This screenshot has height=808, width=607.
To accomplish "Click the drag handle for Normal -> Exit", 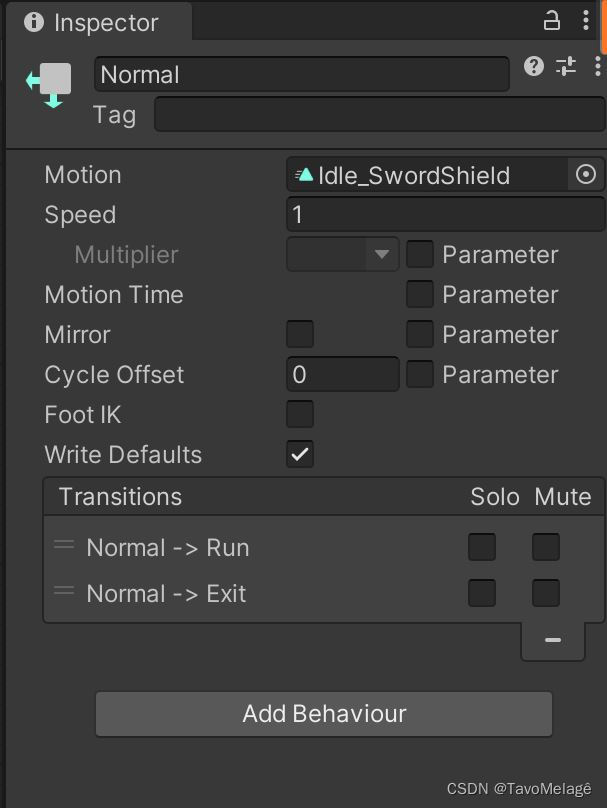I will click(x=64, y=591).
